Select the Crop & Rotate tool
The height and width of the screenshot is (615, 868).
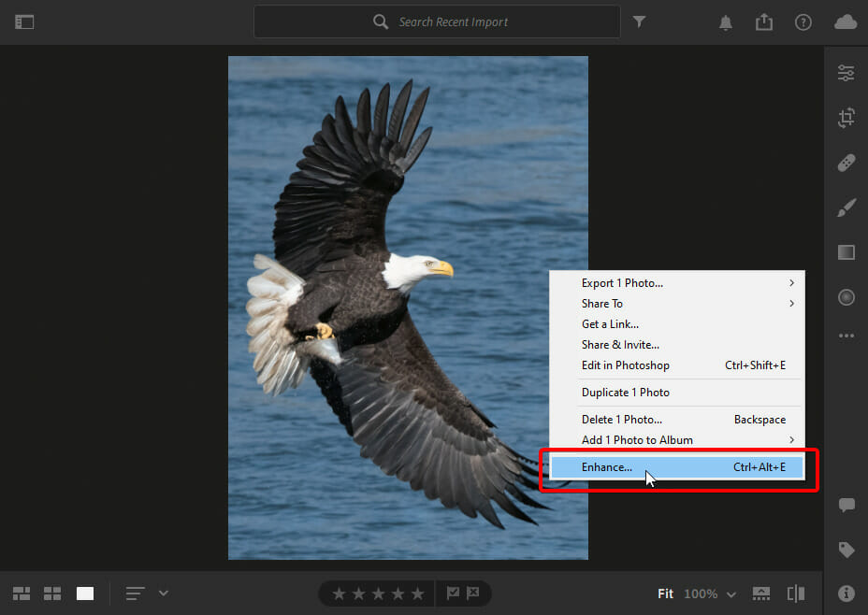click(x=846, y=118)
